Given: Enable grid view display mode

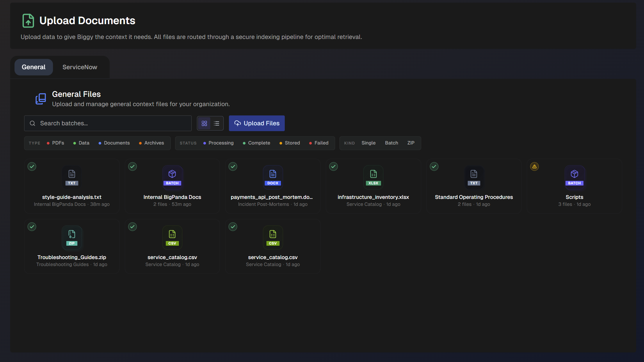Looking at the screenshot, I should coord(204,123).
